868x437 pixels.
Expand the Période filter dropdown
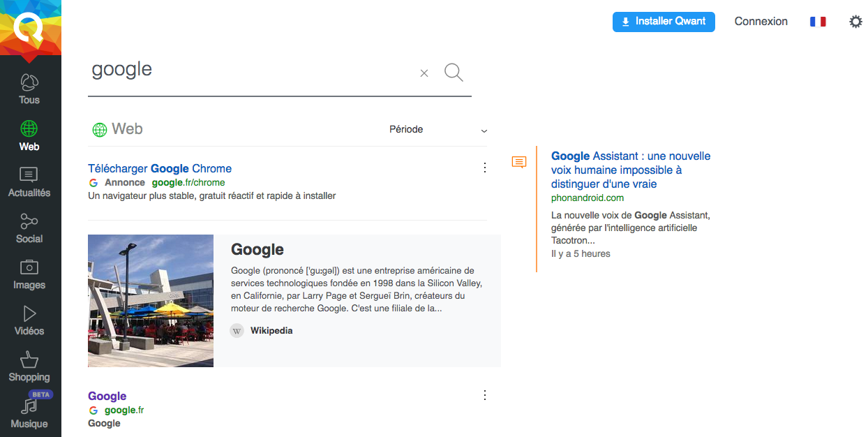438,130
